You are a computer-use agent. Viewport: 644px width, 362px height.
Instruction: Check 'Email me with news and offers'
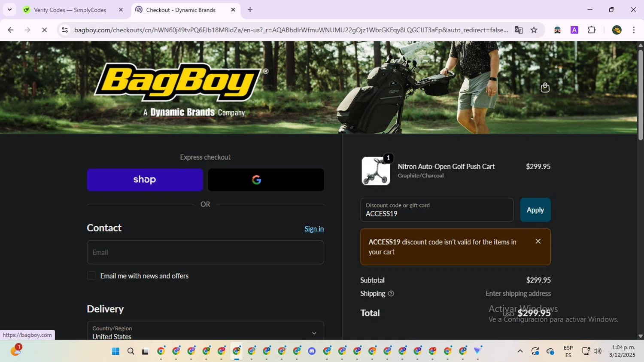91,276
